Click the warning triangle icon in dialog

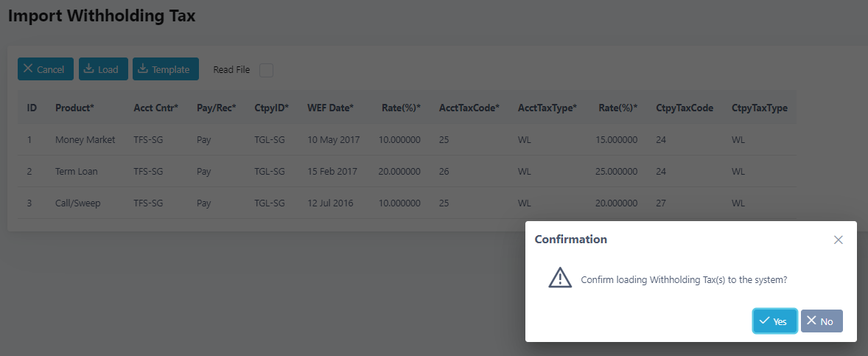pos(560,277)
